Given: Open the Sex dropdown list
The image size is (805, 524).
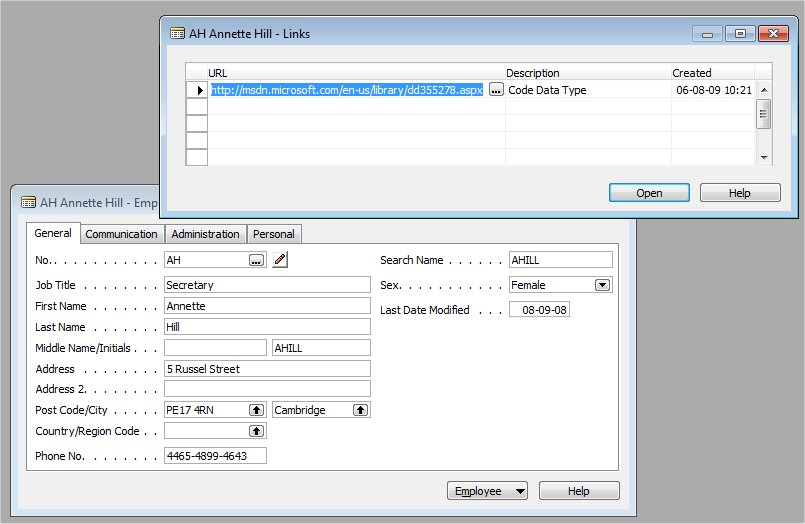Looking at the screenshot, I should (602, 285).
